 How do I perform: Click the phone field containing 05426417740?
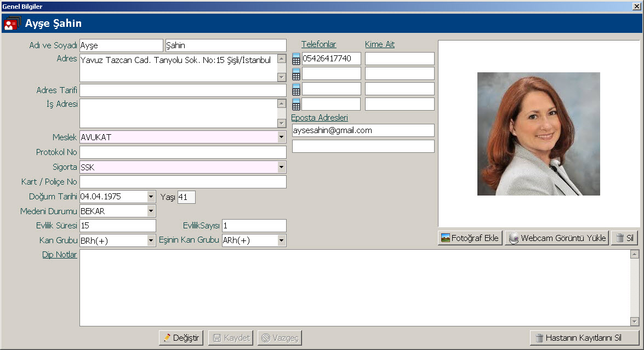(332, 59)
